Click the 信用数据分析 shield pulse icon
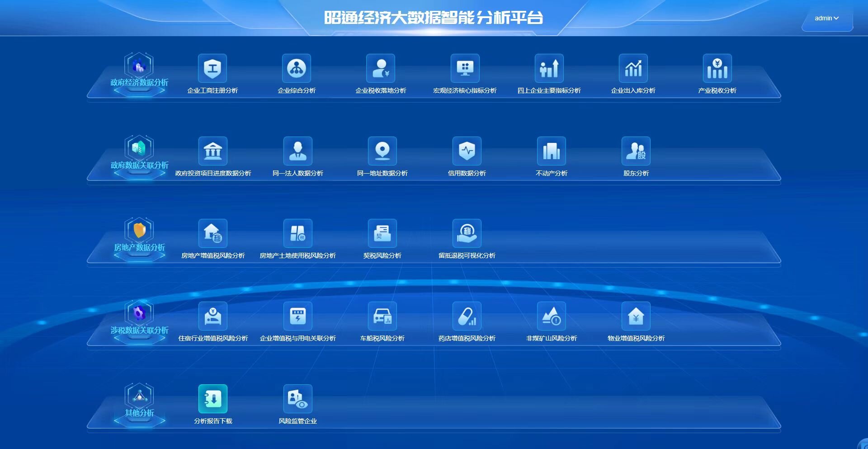This screenshot has width=868, height=449. (x=467, y=151)
